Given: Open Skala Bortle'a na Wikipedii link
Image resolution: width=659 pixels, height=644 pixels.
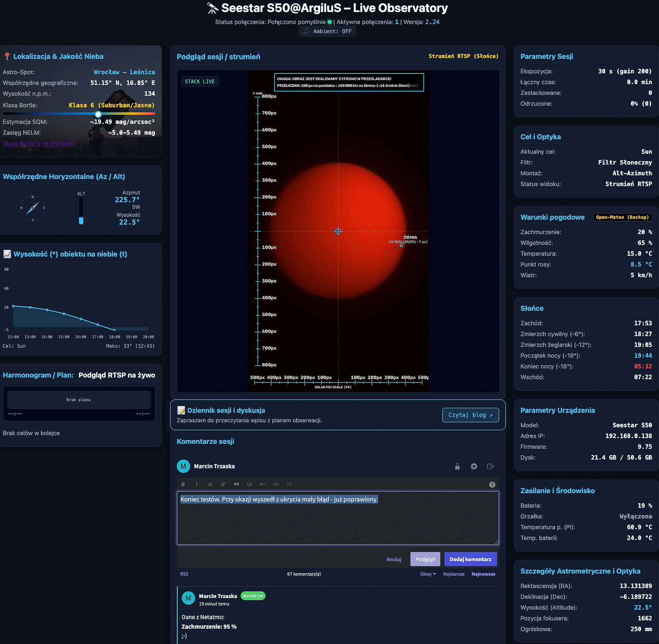Looking at the screenshot, I should 39,143.
